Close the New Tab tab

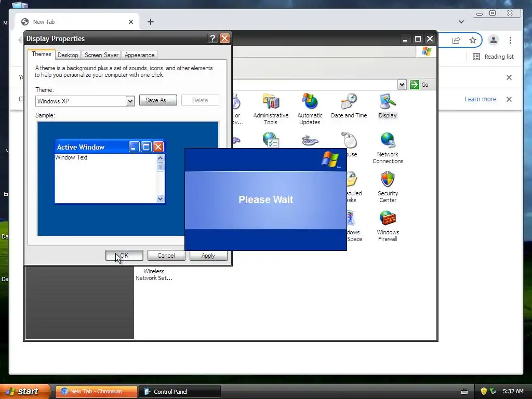[x=131, y=22]
